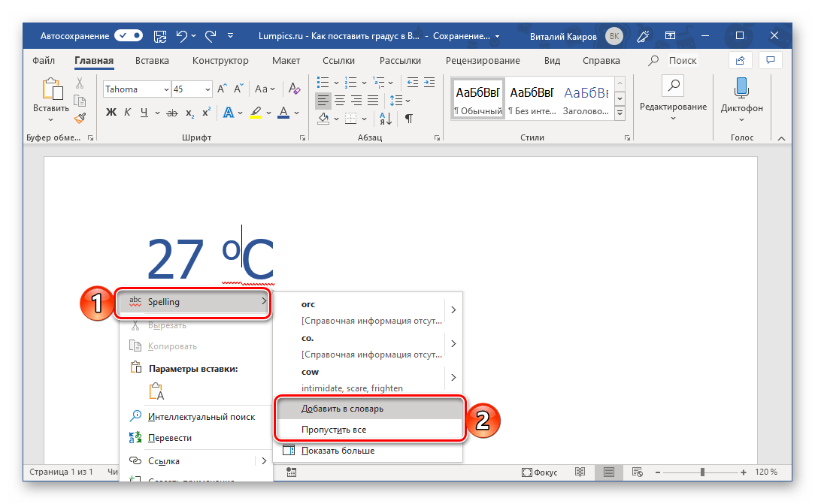Image resolution: width=815 pixels, height=504 pixels.
Task: Click Показать больше
Action: tap(338, 451)
